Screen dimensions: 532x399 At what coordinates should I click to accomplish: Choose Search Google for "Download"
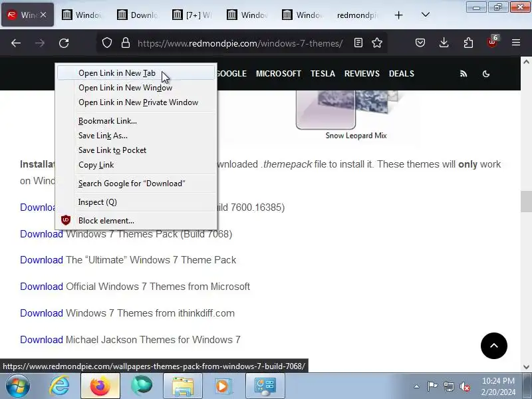[x=136, y=184]
